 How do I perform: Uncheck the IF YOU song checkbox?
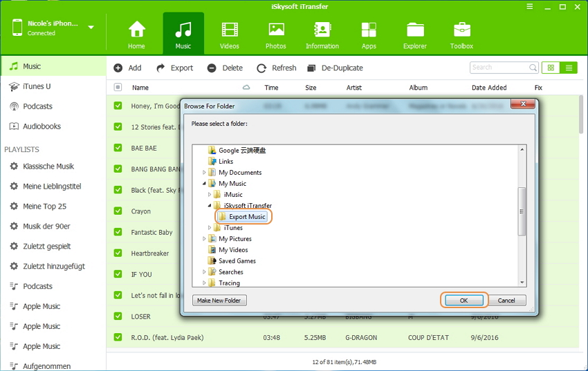point(118,274)
